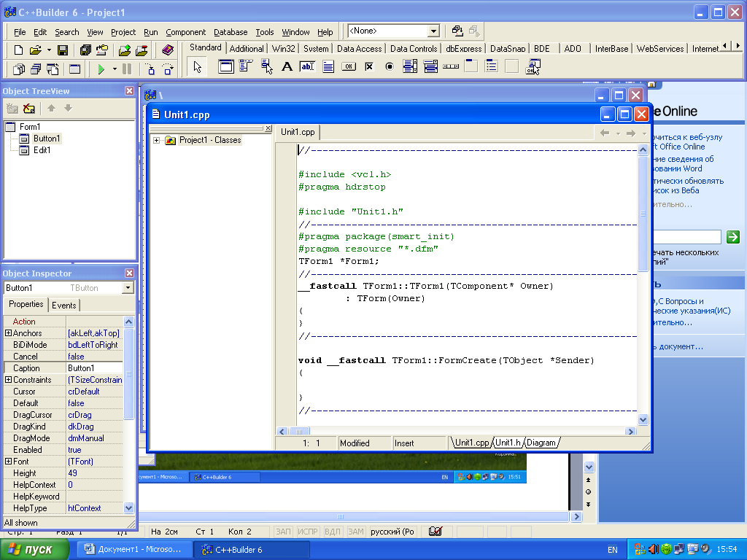This screenshot has height=560, width=747.
Task: Open the File menu
Action: point(20,32)
